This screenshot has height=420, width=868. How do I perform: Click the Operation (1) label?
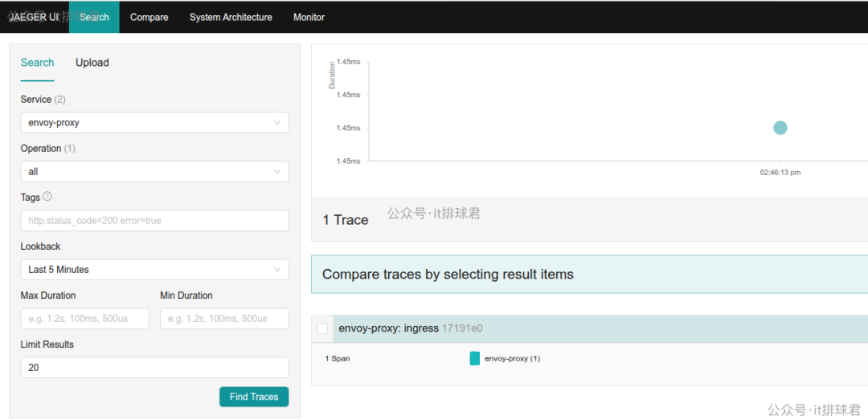[48, 149]
